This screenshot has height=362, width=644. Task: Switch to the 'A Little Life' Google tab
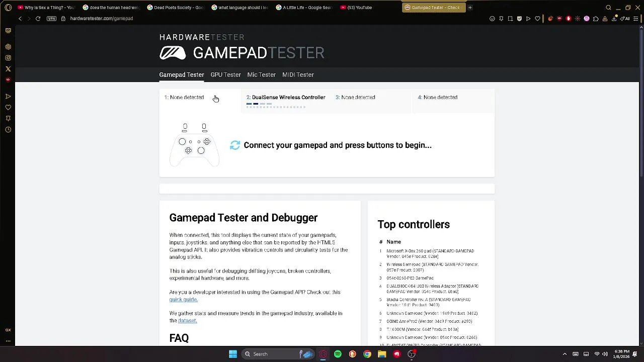pyautogui.click(x=304, y=8)
